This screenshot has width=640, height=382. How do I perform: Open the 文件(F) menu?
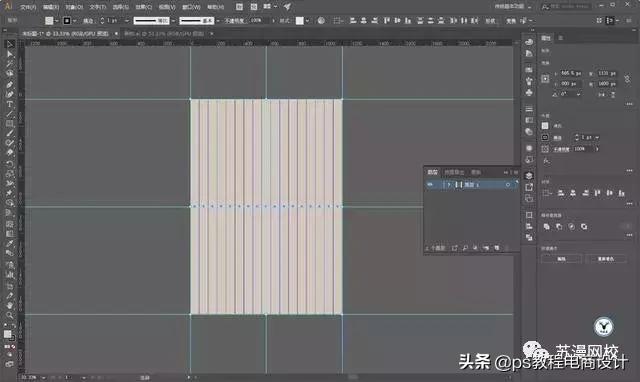coord(28,7)
